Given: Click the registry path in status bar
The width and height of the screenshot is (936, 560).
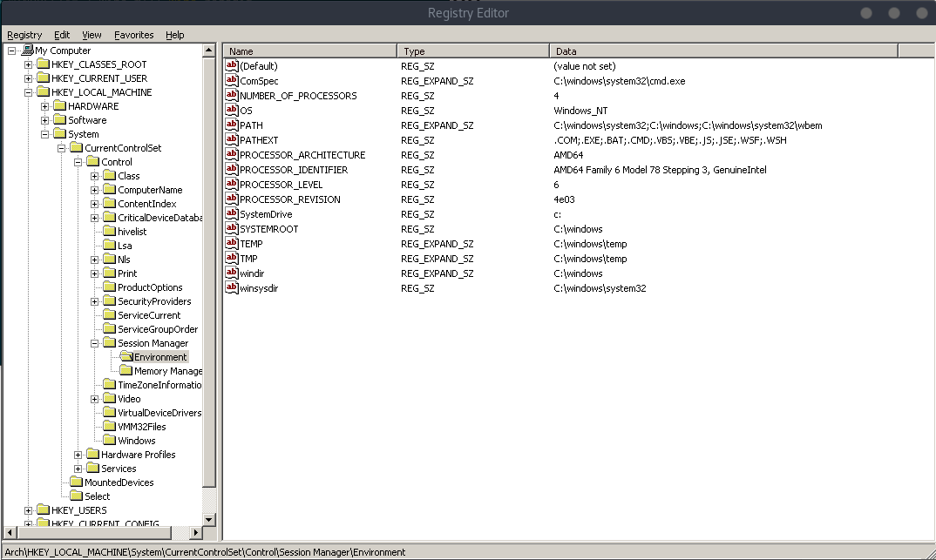Looking at the screenshot, I should click(205, 552).
